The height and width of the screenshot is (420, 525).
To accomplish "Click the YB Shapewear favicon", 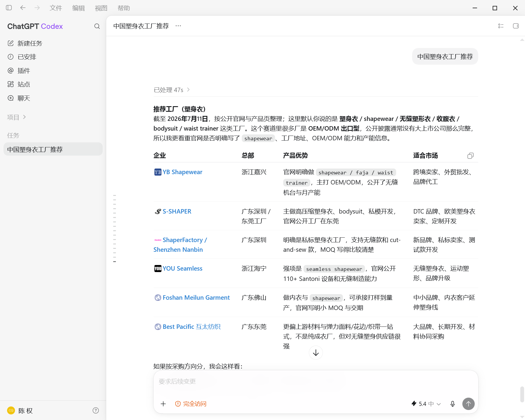I will pos(158,172).
